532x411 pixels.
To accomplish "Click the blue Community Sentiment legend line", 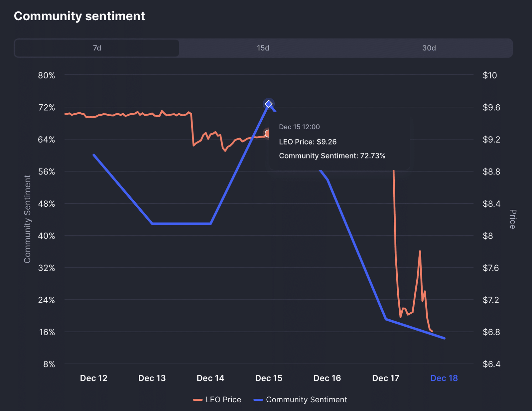I will [x=258, y=400].
